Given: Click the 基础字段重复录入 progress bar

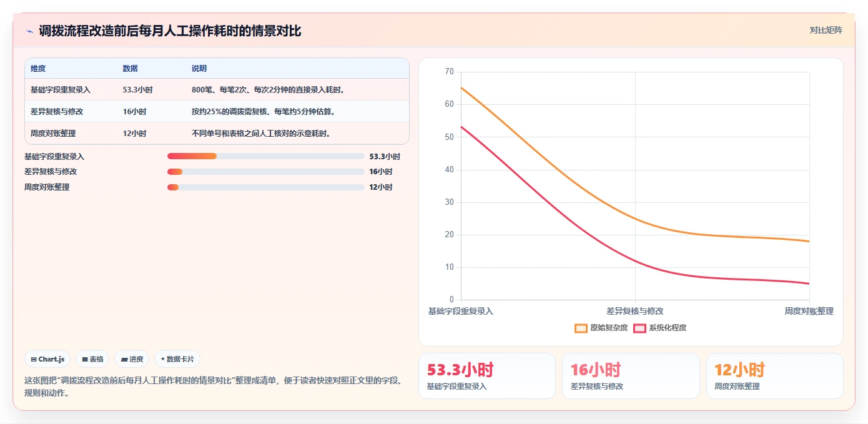Looking at the screenshot, I should [265, 156].
